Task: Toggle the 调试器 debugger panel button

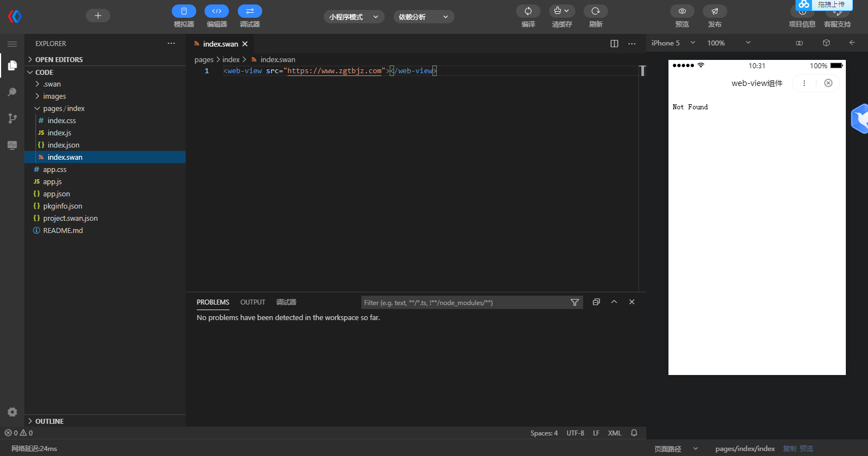Action: click(x=250, y=11)
